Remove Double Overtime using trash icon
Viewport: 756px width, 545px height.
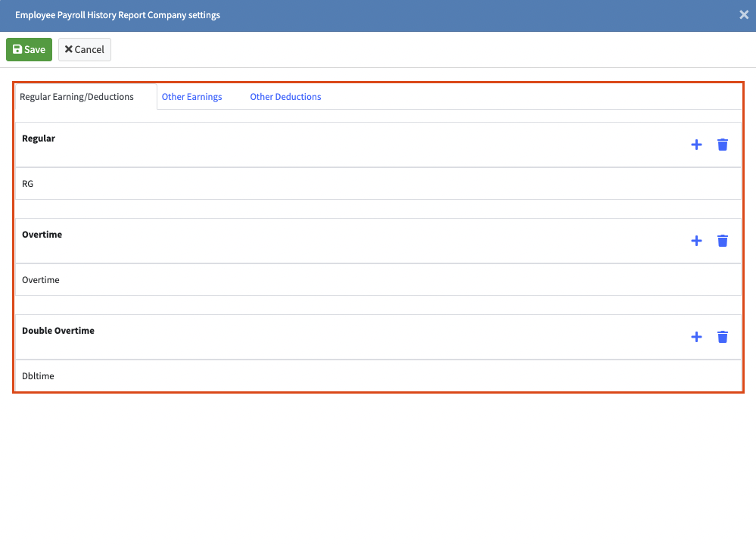(x=722, y=337)
